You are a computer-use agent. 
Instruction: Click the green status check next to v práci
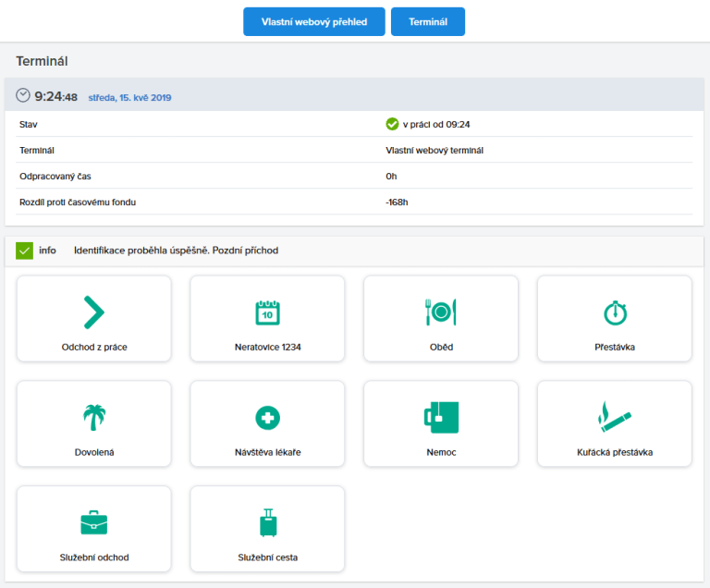(392, 124)
